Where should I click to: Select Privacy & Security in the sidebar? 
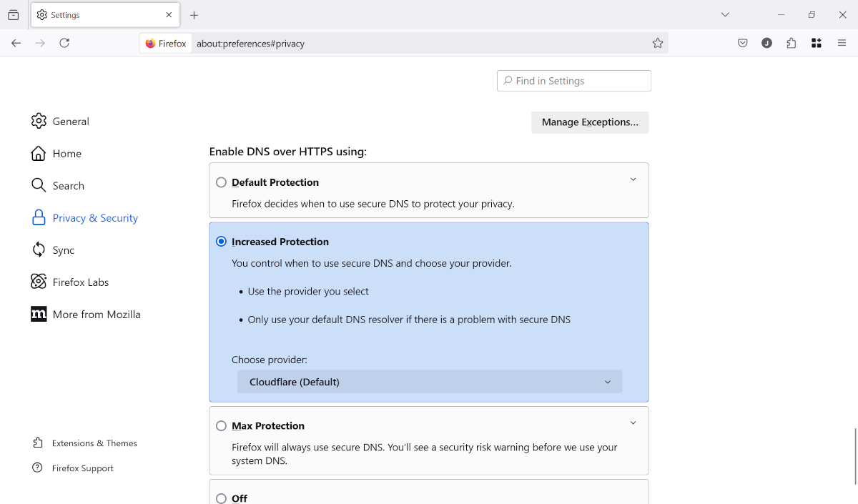coord(95,217)
